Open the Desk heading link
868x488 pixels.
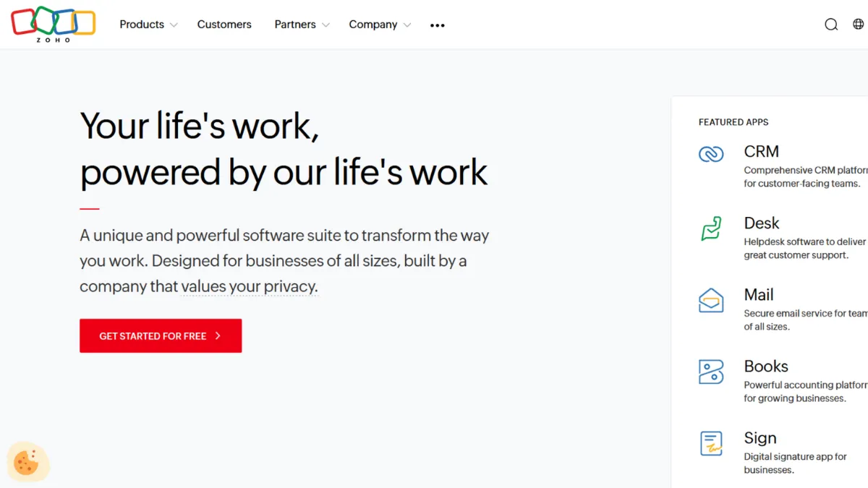762,223
